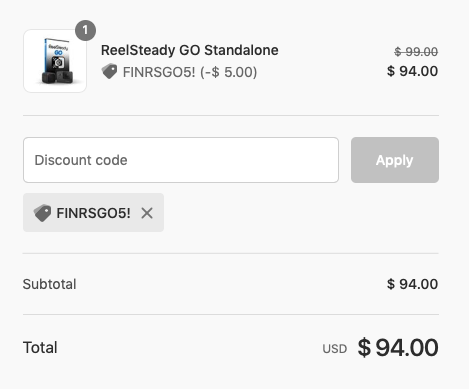Click the discounted $ 94.00 item price

(x=412, y=71)
